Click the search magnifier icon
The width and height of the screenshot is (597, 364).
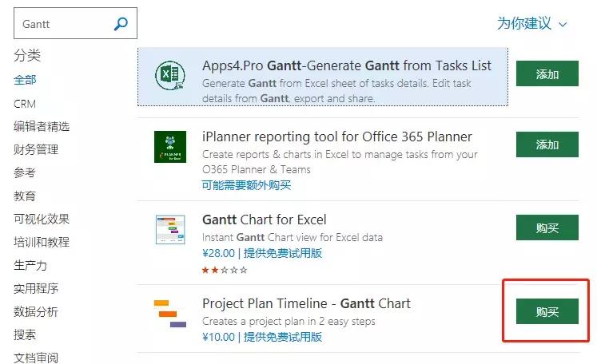click(x=121, y=24)
